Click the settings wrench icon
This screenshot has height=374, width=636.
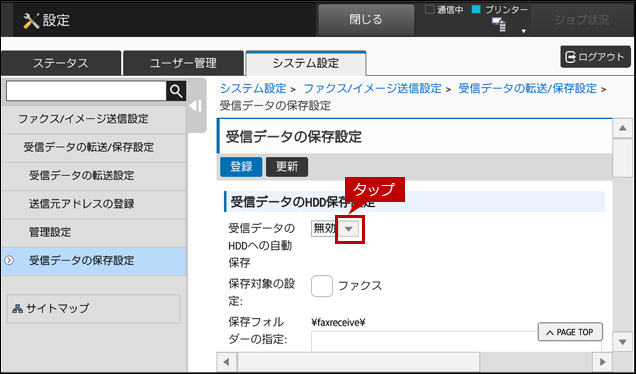coord(31,20)
